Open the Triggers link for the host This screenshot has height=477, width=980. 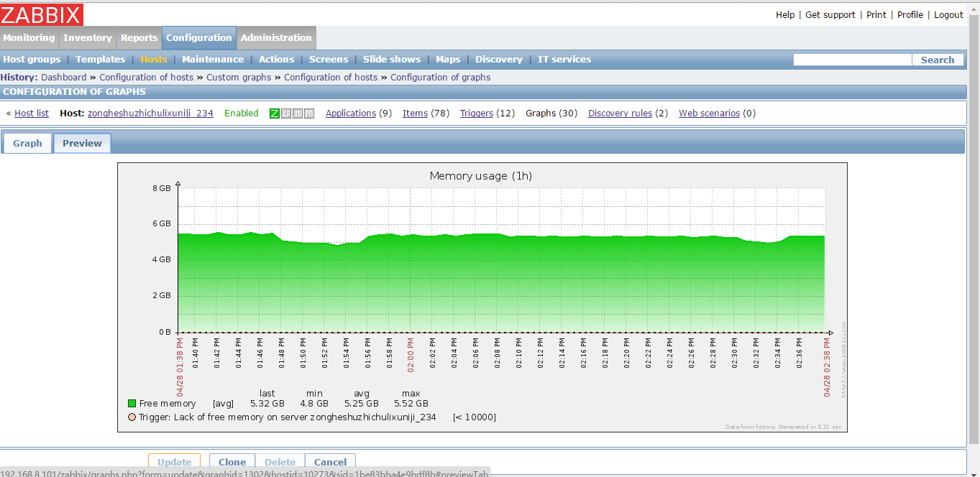pyautogui.click(x=477, y=114)
